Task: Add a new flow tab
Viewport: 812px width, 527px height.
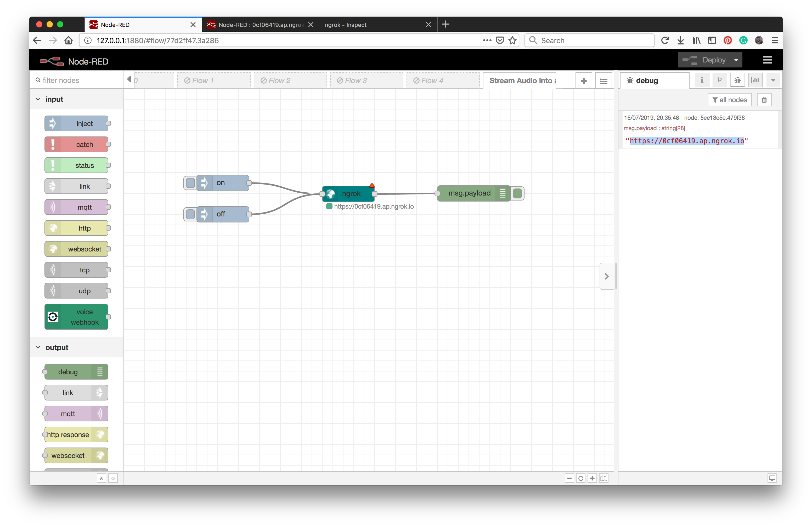Action: point(584,81)
